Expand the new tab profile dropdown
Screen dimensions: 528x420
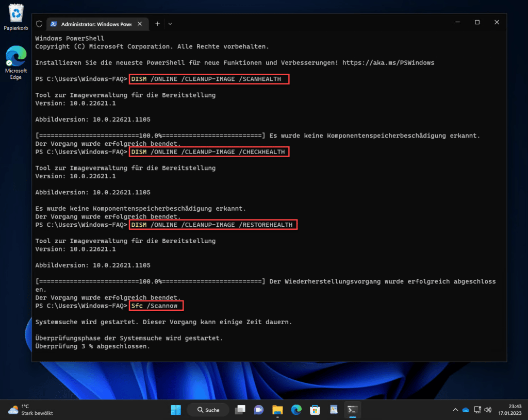(170, 24)
